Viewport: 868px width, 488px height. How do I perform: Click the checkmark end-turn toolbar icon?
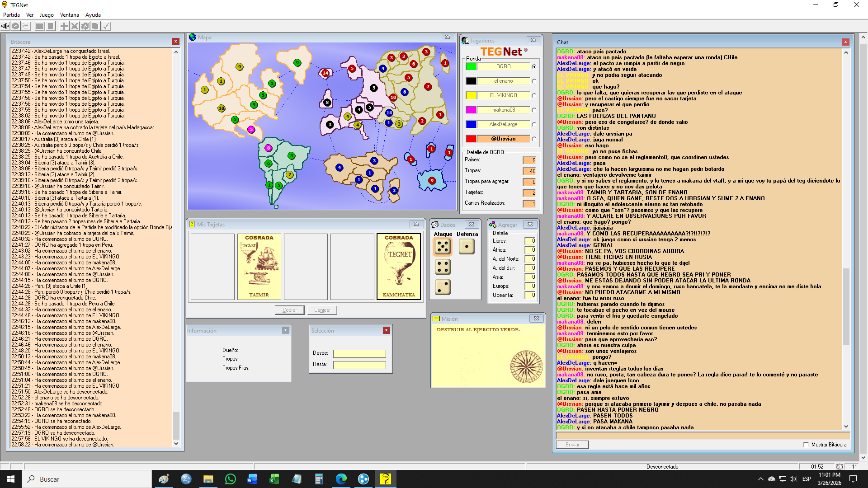pyautogui.click(x=106, y=26)
